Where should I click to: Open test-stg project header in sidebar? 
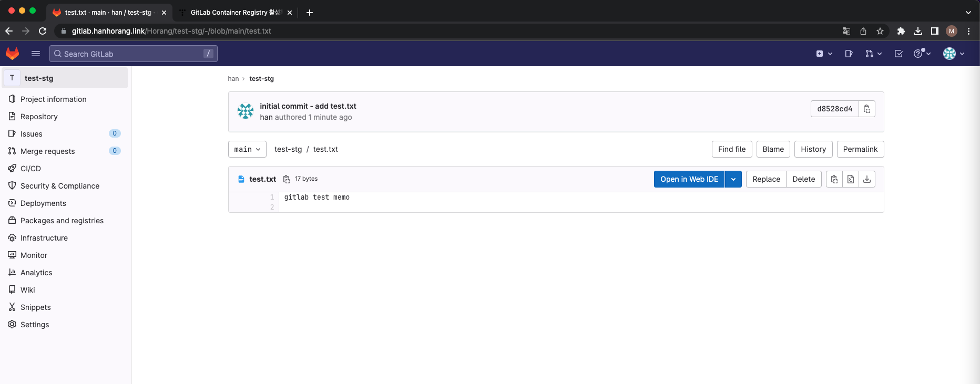pyautogui.click(x=65, y=78)
